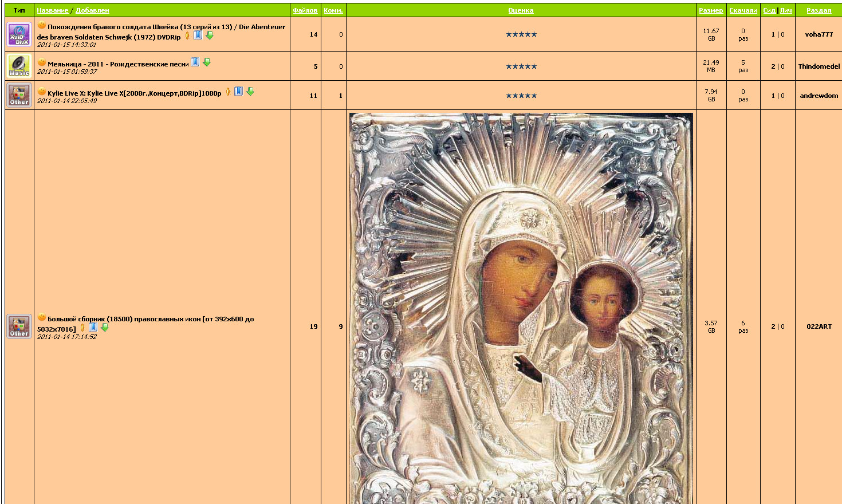842x504 pixels.
Task: Click five-star rating of Мельница torrent
Action: [x=521, y=66]
